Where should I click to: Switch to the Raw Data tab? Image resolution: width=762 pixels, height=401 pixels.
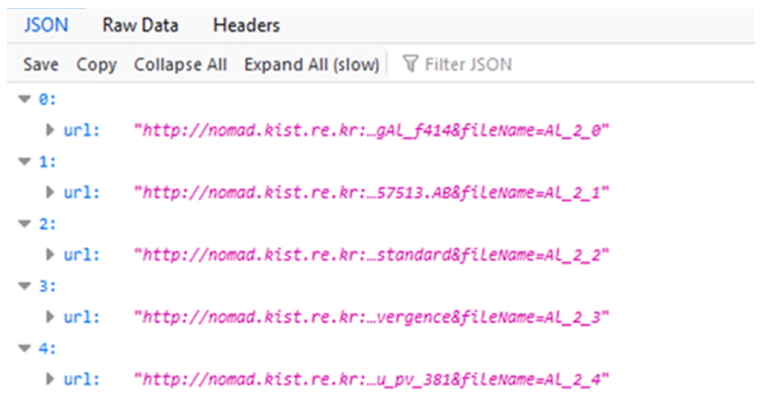point(133,25)
